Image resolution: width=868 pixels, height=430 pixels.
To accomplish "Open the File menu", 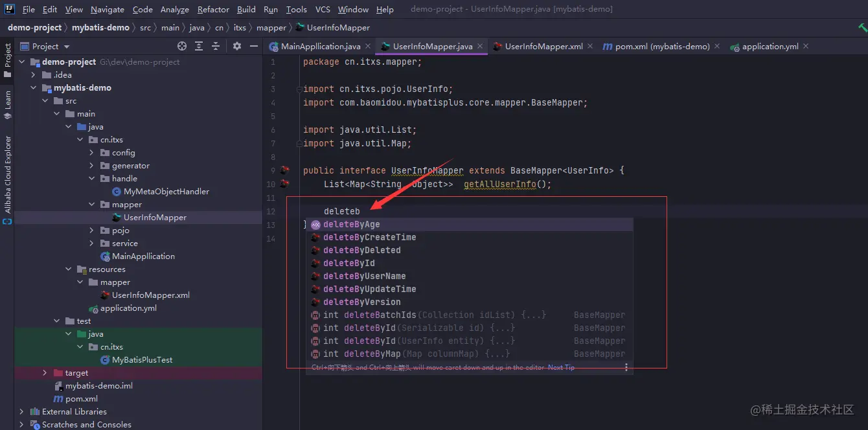I will [29, 9].
